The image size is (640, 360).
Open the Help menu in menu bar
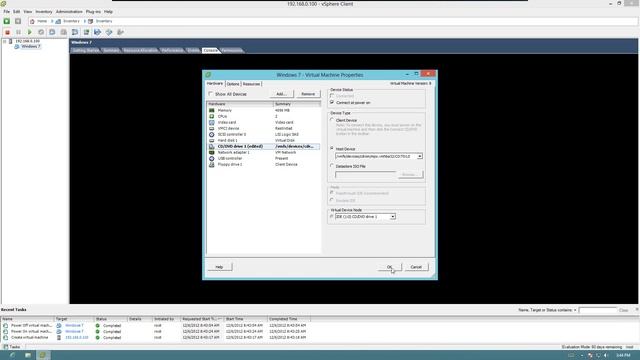click(x=108, y=12)
